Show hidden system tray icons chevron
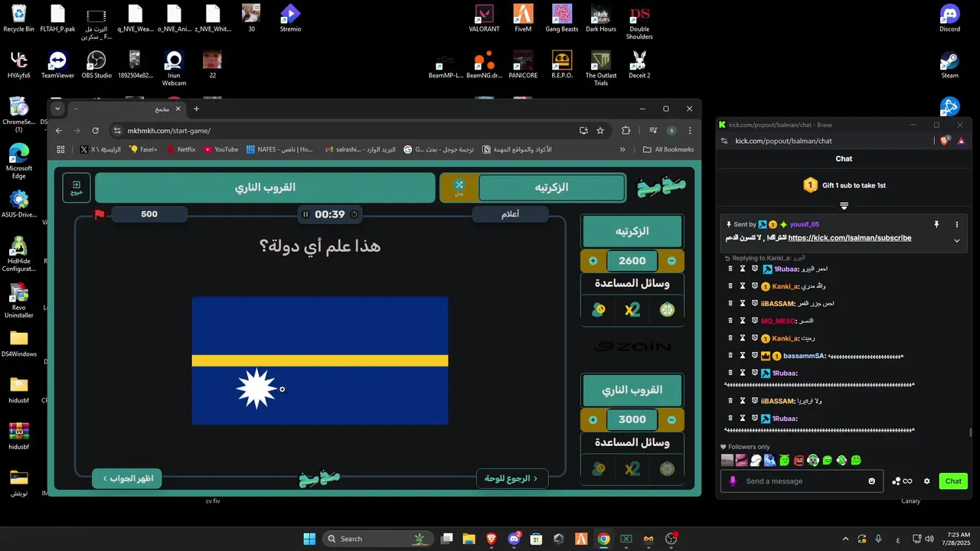 pos(845,539)
